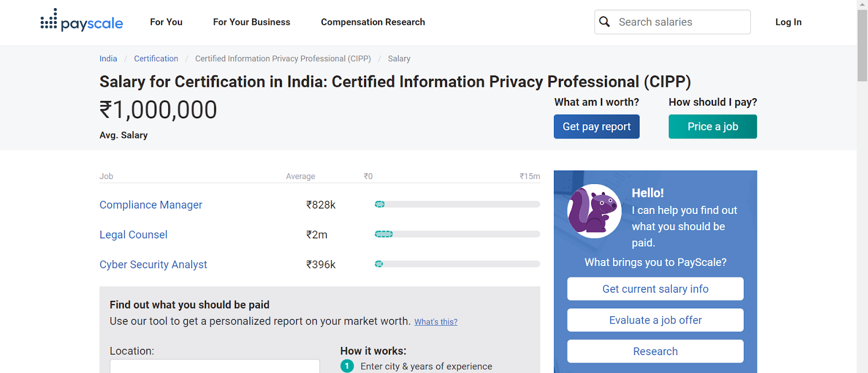Click the search magnifier icon
The image size is (868, 373).
click(604, 22)
